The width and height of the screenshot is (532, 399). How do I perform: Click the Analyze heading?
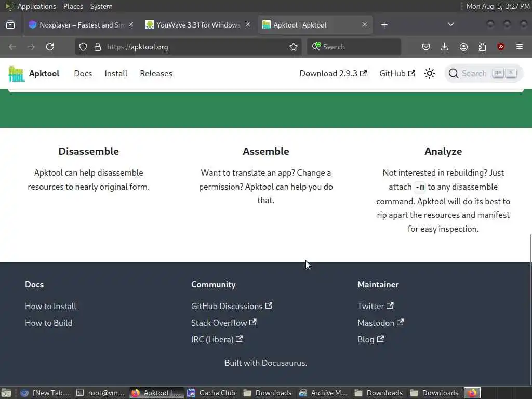pyautogui.click(x=443, y=151)
